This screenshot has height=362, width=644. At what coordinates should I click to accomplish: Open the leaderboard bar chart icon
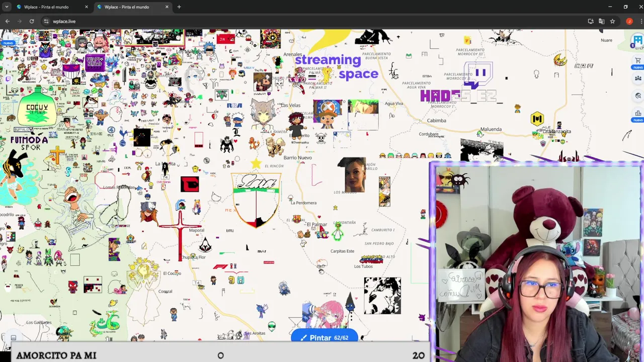point(638,113)
